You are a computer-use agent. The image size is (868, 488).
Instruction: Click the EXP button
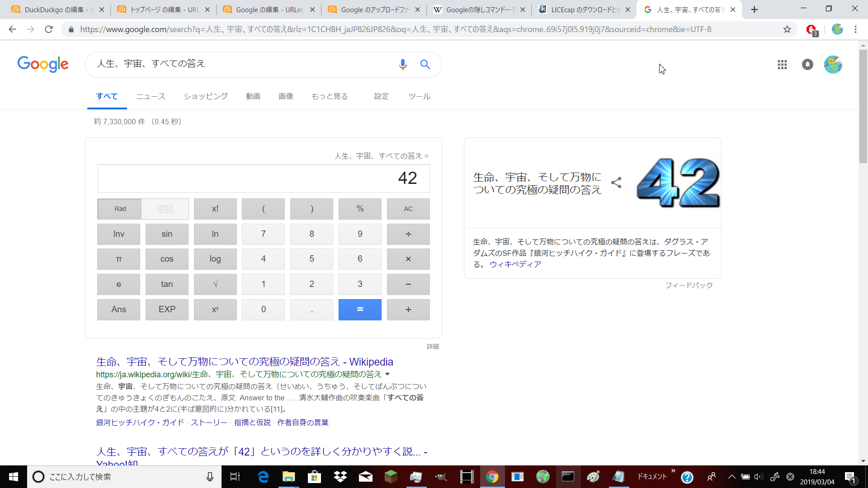[167, 310]
